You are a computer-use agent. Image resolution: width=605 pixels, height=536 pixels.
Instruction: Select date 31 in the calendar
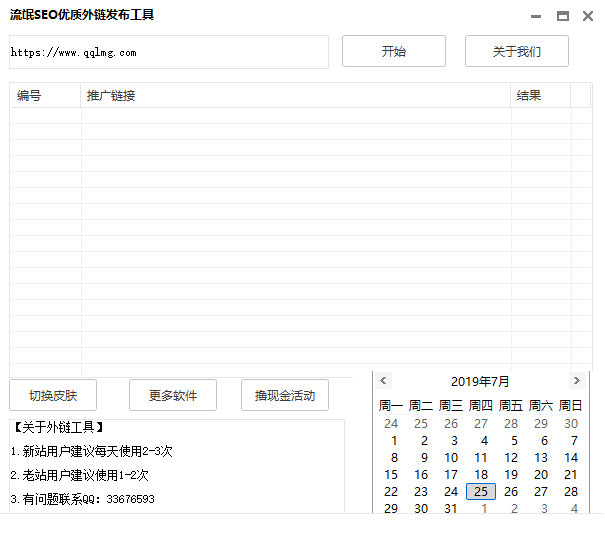pos(451,508)
